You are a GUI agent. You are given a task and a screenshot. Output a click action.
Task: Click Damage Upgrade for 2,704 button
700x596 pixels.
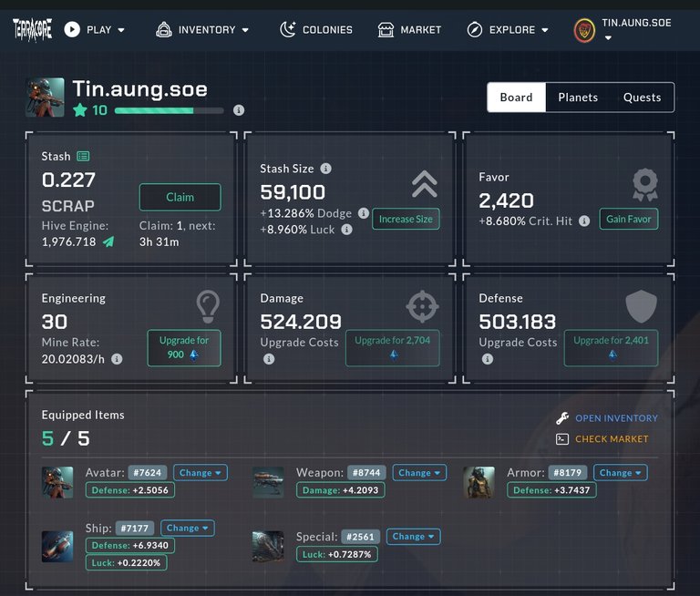(x=393, y=348)
